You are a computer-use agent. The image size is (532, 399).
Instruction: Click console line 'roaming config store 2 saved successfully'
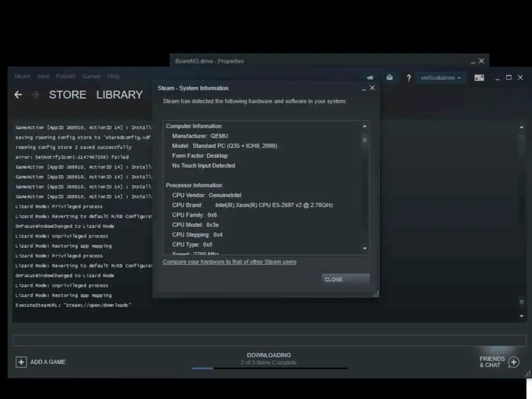pos(74,147)
